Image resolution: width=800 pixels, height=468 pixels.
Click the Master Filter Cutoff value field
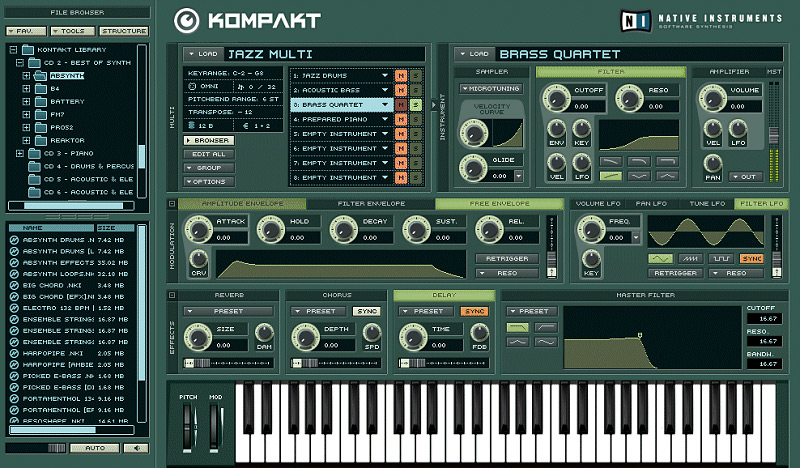click(764, 318)
